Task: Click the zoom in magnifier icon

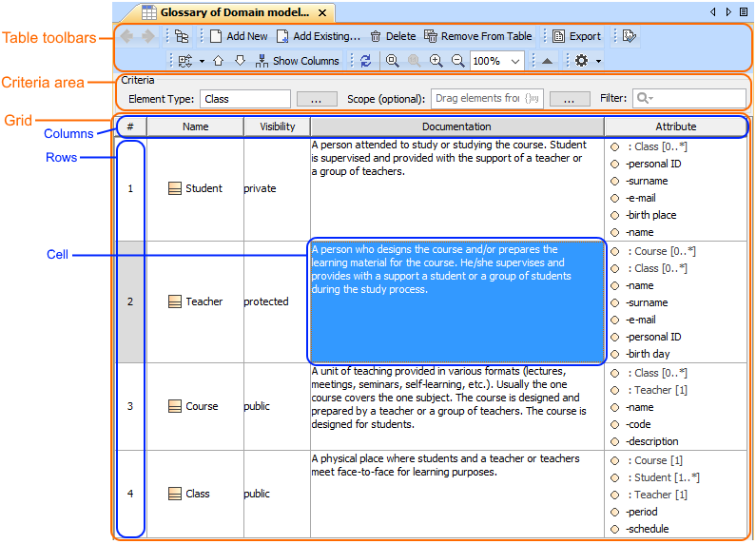Action: tap(436, 61)
